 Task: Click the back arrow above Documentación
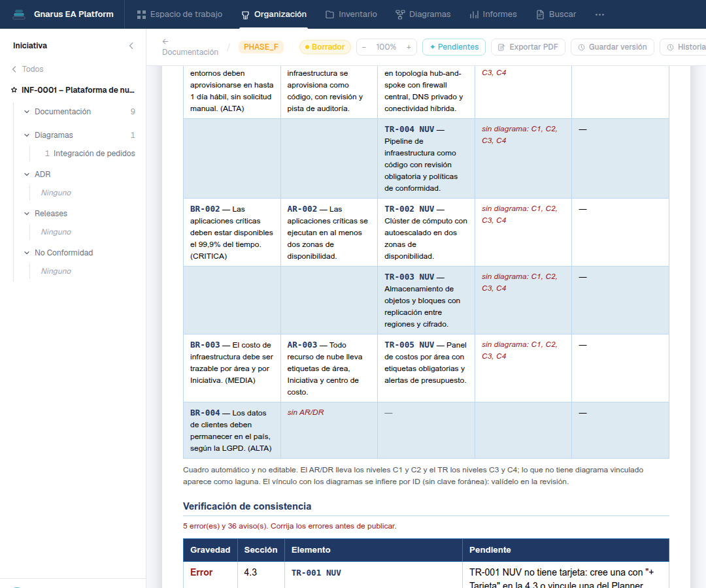coord(165,41)
